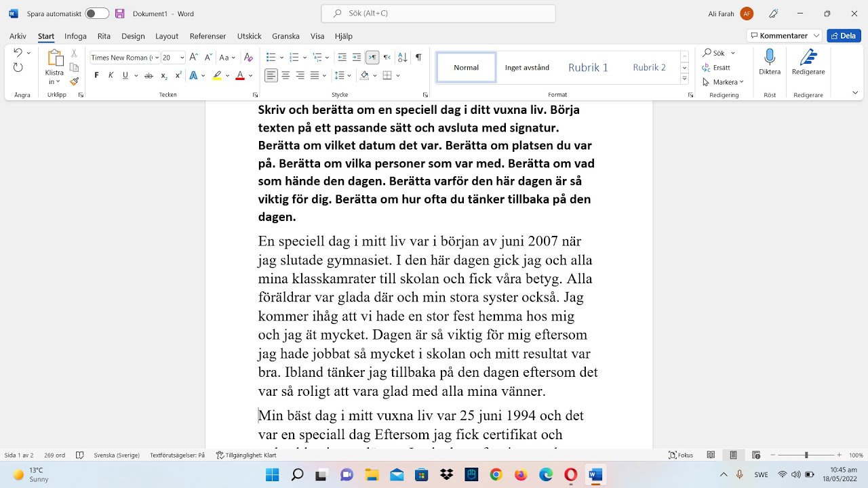Center align the paragraph
Image resolution: width=868 pixels, height=488 pixels.
(285, 75)
